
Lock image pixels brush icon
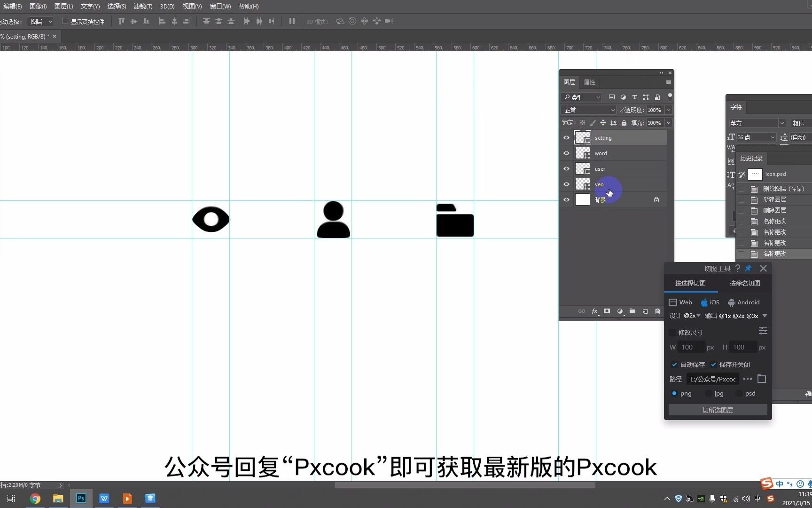[593, 123]
